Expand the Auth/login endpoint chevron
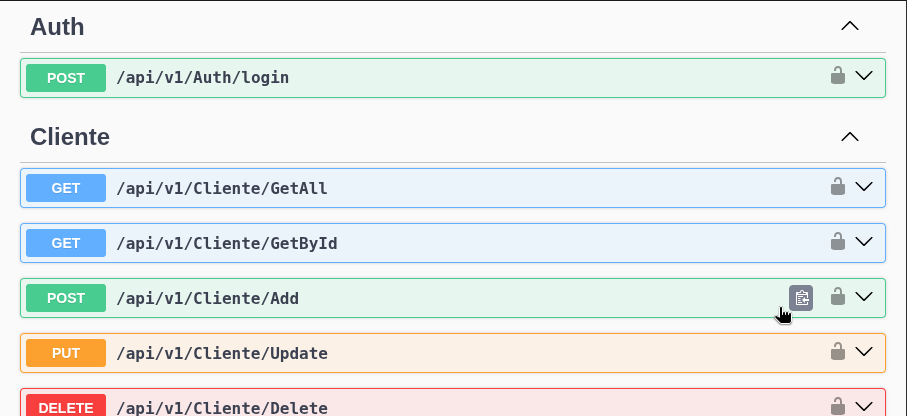The image size is (907, 416). coord(864,75)
